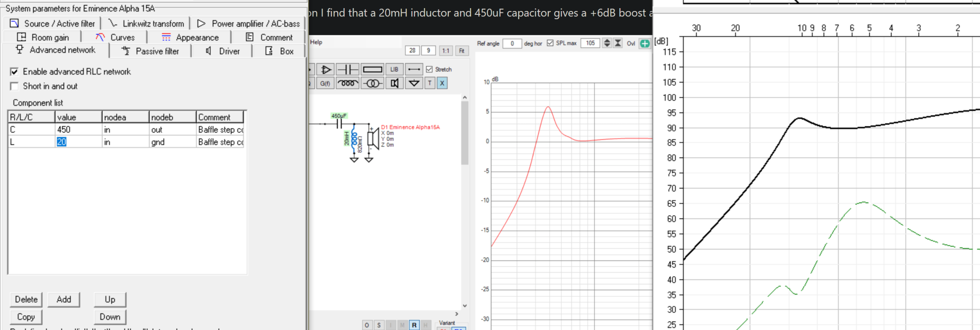This screenshot has width=980, height=330.
Task: Adjust the SPL max up/down stepper
Action: (607, 43)
